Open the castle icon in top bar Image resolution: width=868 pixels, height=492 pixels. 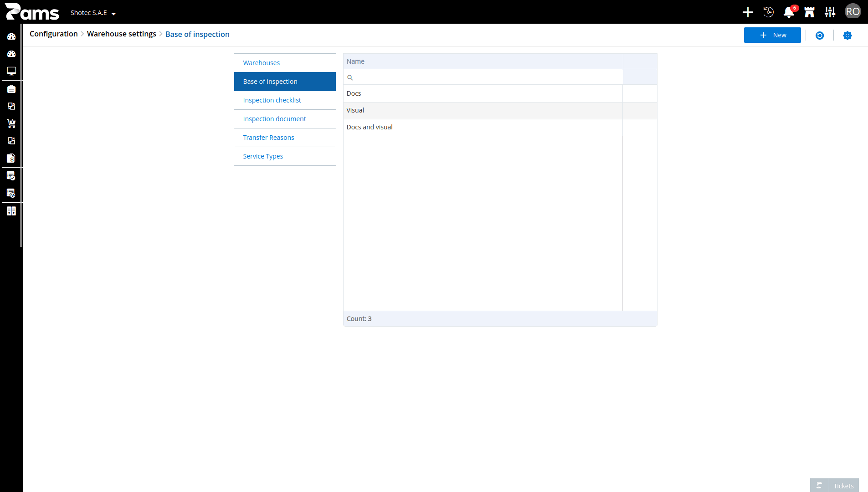point(809,12)
